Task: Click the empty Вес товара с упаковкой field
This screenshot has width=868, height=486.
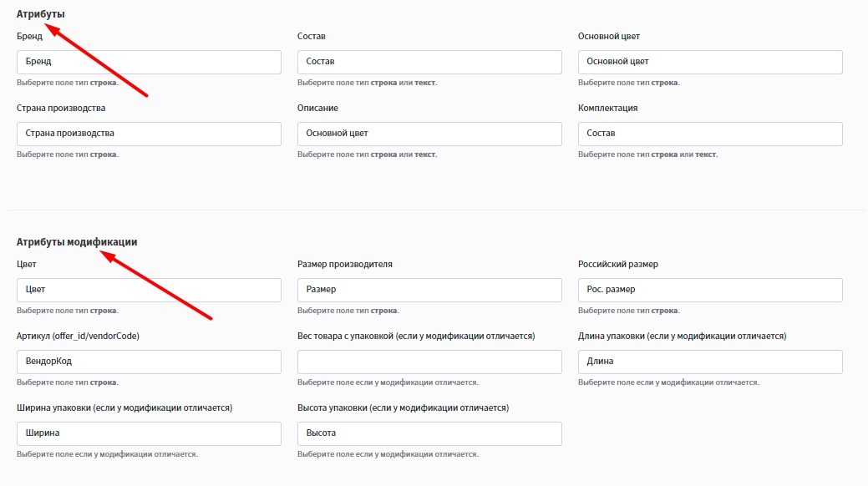Action: coord(429,362)
